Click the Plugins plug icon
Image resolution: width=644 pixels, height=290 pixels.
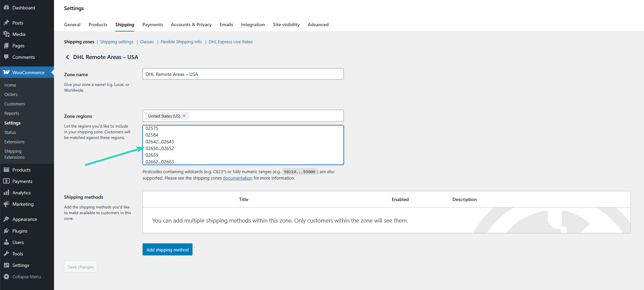click(x=6, y=231)
